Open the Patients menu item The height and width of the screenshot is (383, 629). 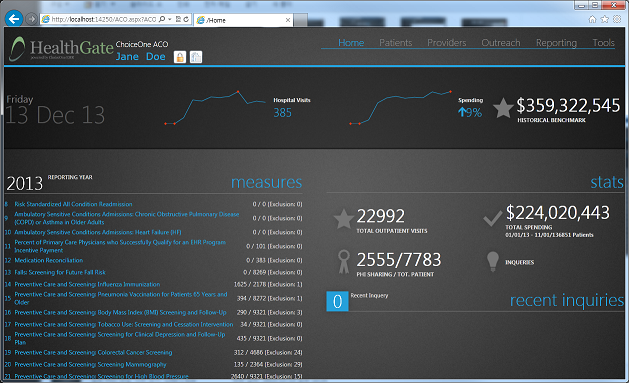[x=396, y=43]
